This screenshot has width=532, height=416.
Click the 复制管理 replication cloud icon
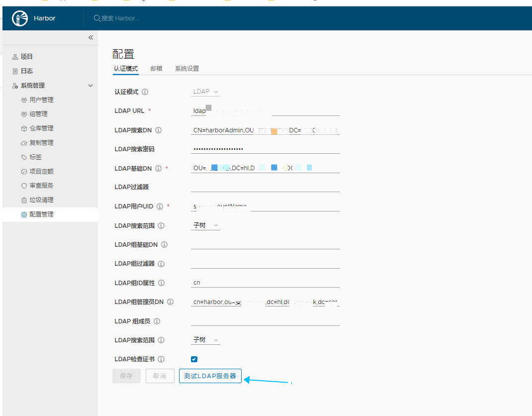[24, 143]
